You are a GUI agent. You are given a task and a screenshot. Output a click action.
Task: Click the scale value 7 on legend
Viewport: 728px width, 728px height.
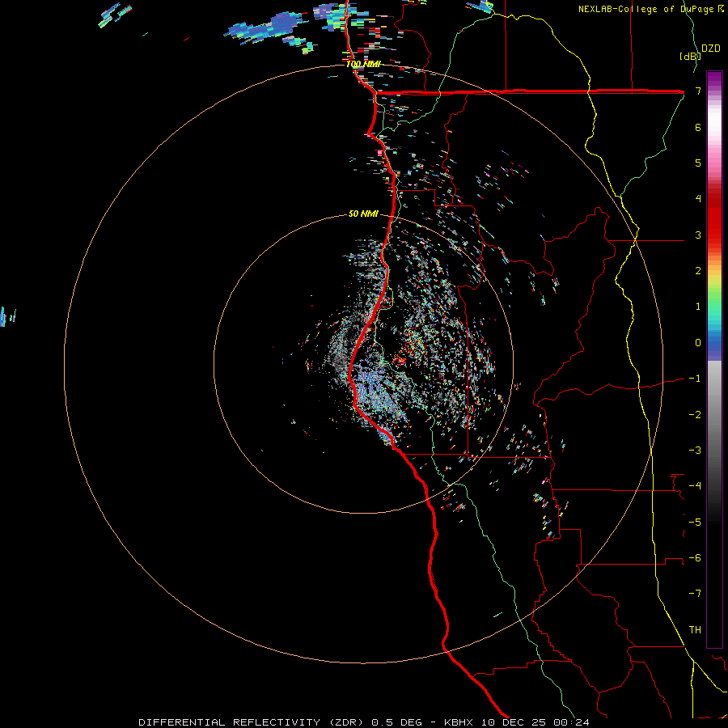click(x=698, y=91)
